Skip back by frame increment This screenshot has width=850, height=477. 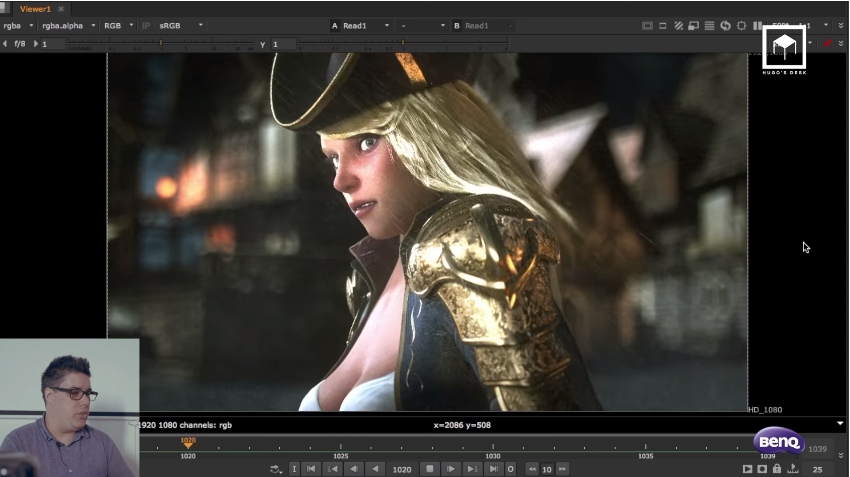tap(532, 469)
